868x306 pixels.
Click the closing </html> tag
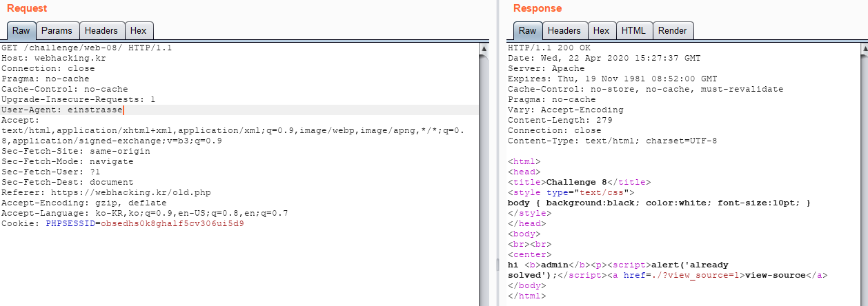pyautogui.click(x=527, y=296)
